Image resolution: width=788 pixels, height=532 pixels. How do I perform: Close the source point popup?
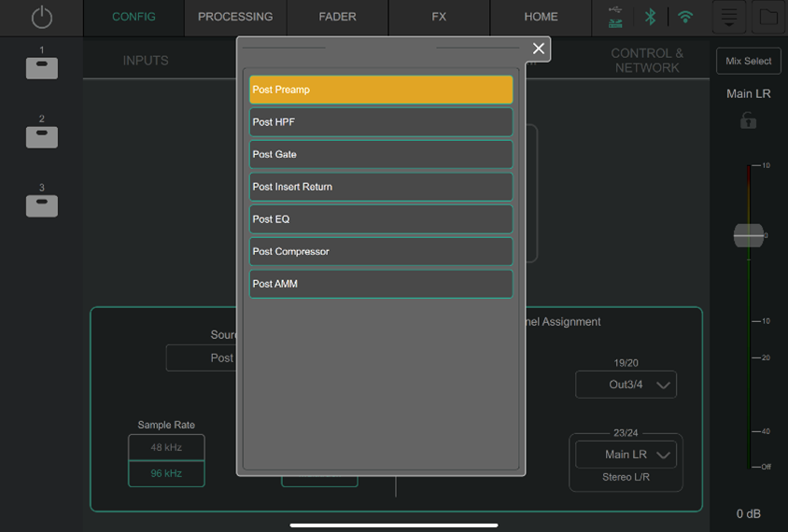[538, 49]
